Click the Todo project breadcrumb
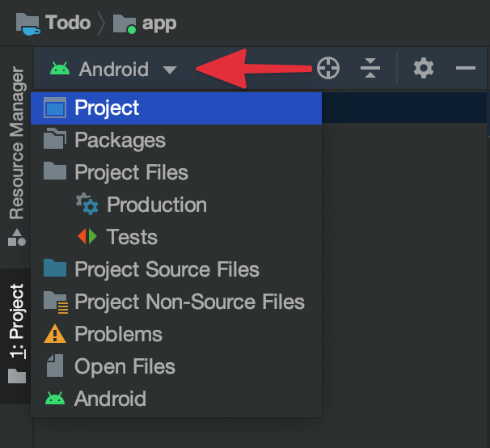 pos(53,23)
